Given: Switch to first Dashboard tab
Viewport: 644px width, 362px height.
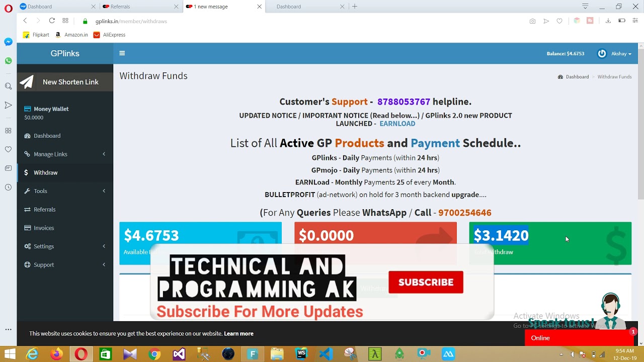Looking at the screenshot, I should point(57,7).
